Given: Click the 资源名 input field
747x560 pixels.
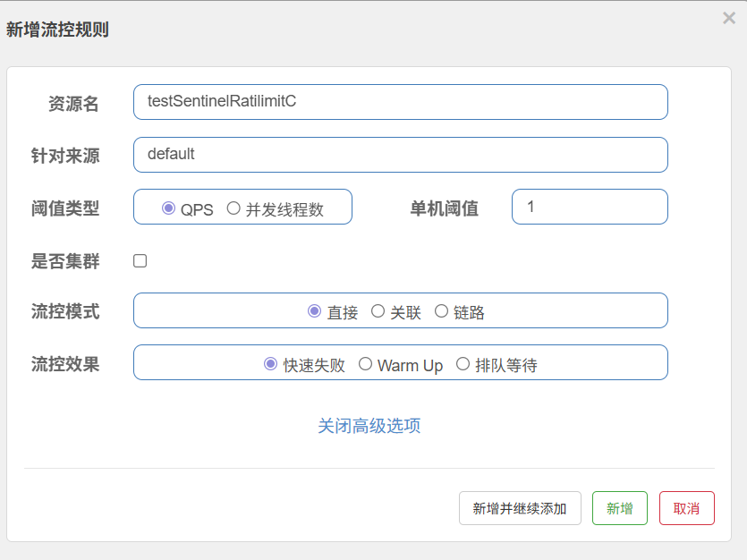Looking at the screenshot, I should tap(401, 102).
